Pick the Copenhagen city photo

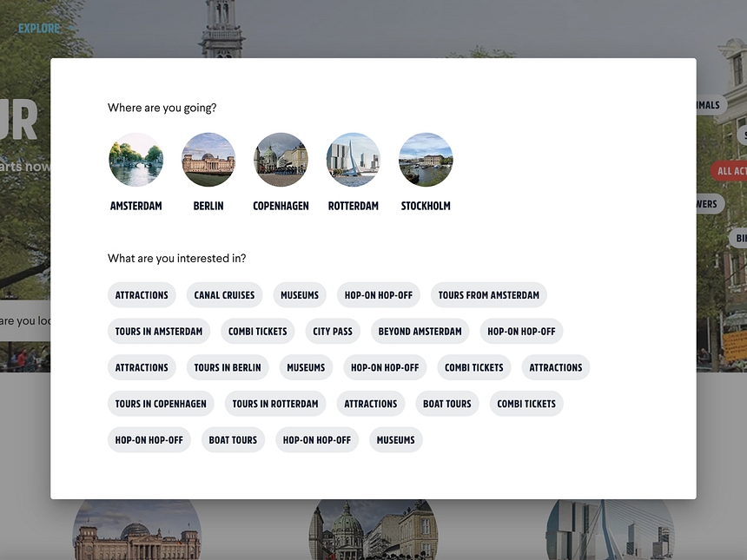(281, 160)
